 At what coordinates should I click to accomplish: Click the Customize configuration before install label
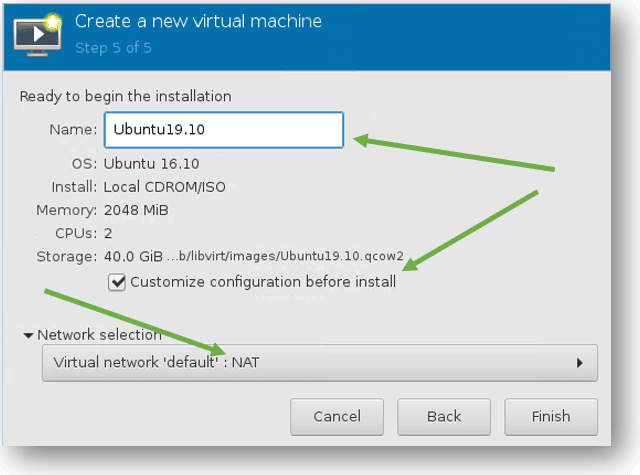tap(263, 282)
